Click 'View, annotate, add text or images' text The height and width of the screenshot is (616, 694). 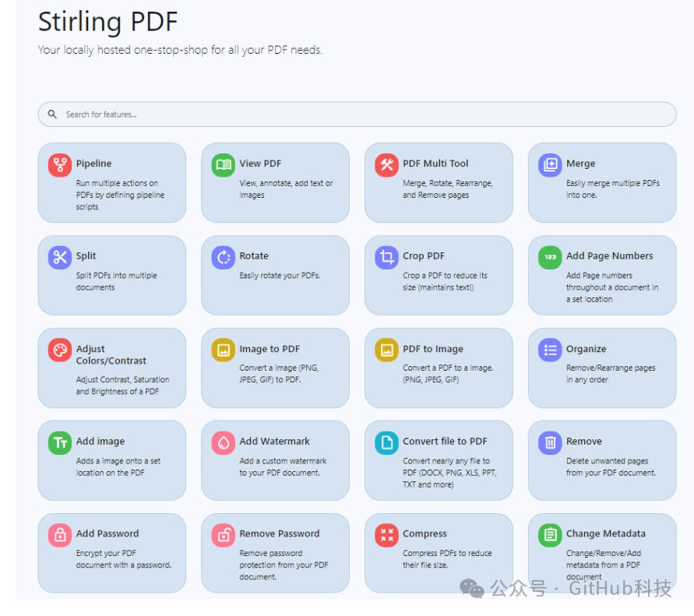pos(286,189)
